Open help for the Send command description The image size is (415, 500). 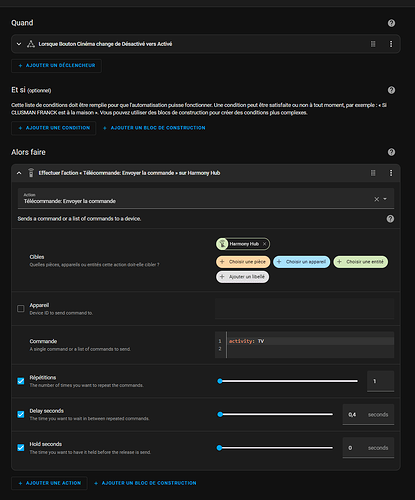tap(390, 219)
